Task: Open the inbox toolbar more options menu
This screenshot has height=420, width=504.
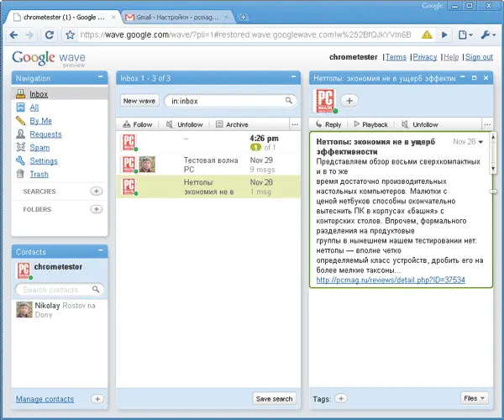Action: (295, 124)
